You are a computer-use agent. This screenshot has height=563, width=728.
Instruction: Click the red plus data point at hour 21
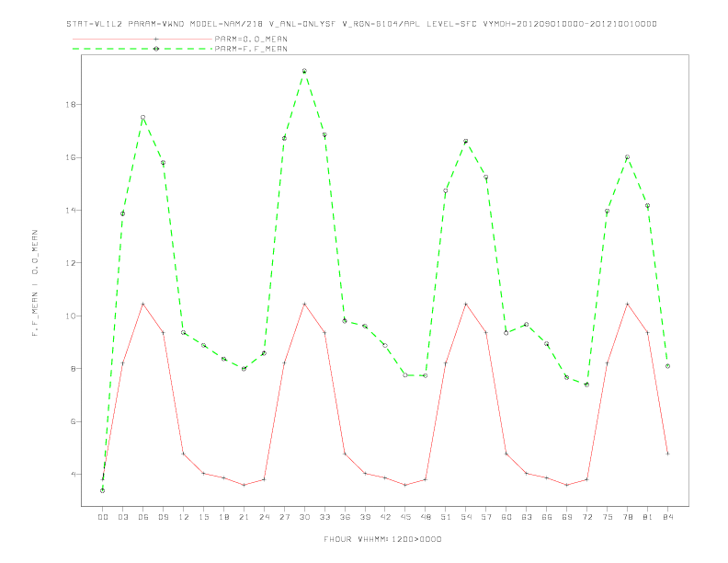pyautogui.click(x=244, y=485)
